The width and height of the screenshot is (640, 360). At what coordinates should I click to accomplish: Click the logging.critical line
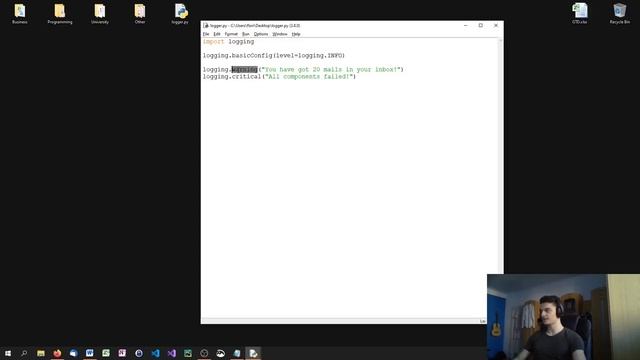(x=279, y=77)
